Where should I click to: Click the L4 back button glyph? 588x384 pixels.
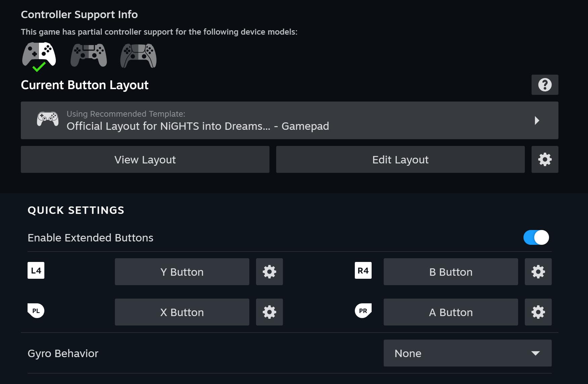coord(36,270)
